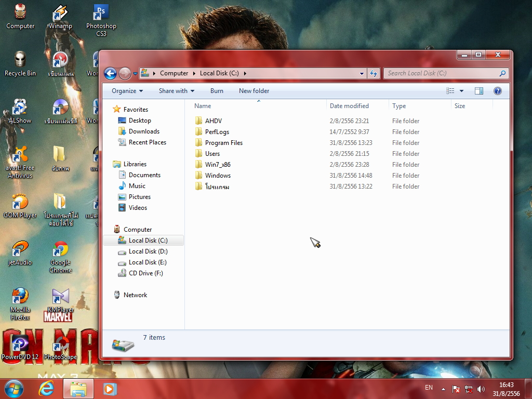The image size is (532, 399).
Task: Select Photoshop CS3 desktop shortcut
Action: coord(101,20)
